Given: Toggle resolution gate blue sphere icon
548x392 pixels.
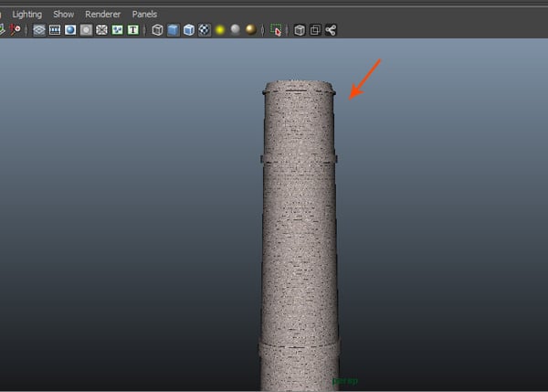Looking at the screenshot, I should 70,30.
